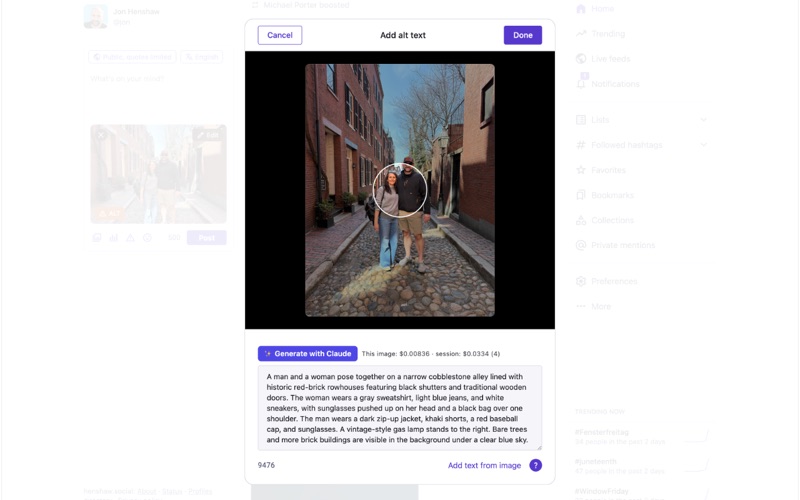Click the focal point circle on the photo
Screen dimensions: 800x500
pyautogui.click(x=400, y=190)
